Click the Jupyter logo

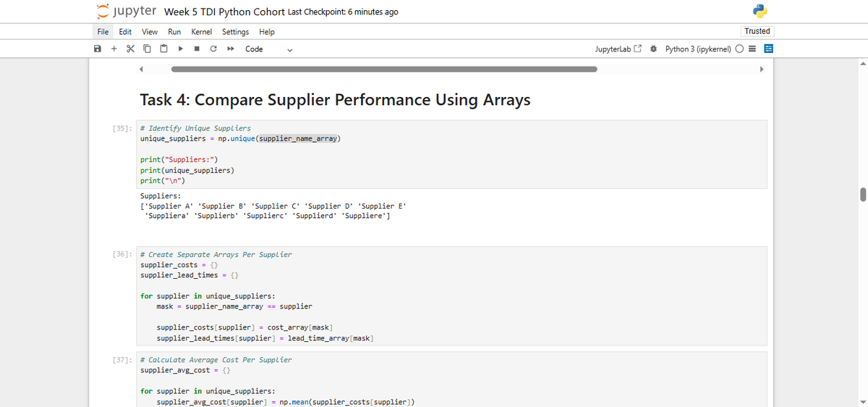click(x=127, y=12)
